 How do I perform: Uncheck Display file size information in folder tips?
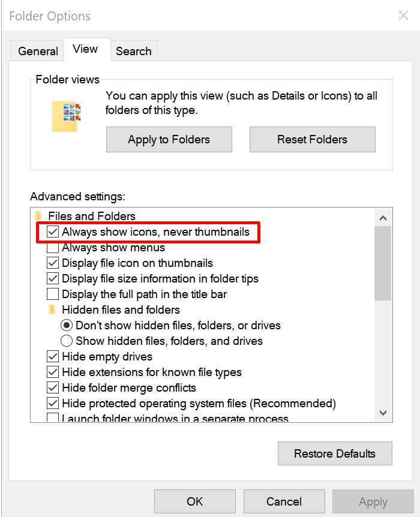[x=53, y=278]
